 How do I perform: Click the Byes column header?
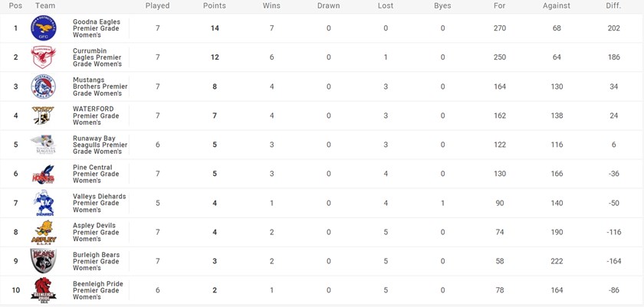[x=442, y=6]
